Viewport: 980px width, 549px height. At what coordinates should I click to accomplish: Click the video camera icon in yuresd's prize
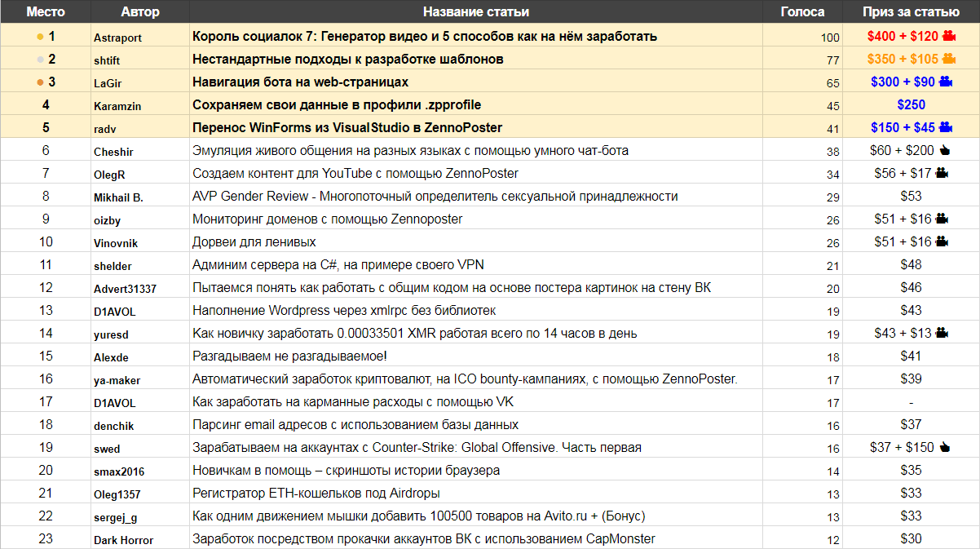point(942,333)
